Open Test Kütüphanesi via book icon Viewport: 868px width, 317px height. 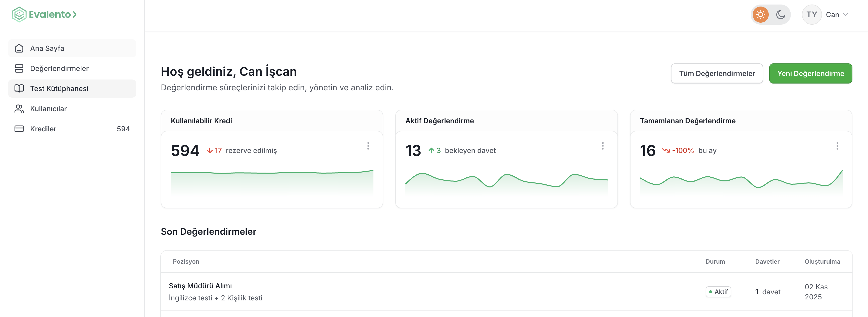(x=19, y=88)
